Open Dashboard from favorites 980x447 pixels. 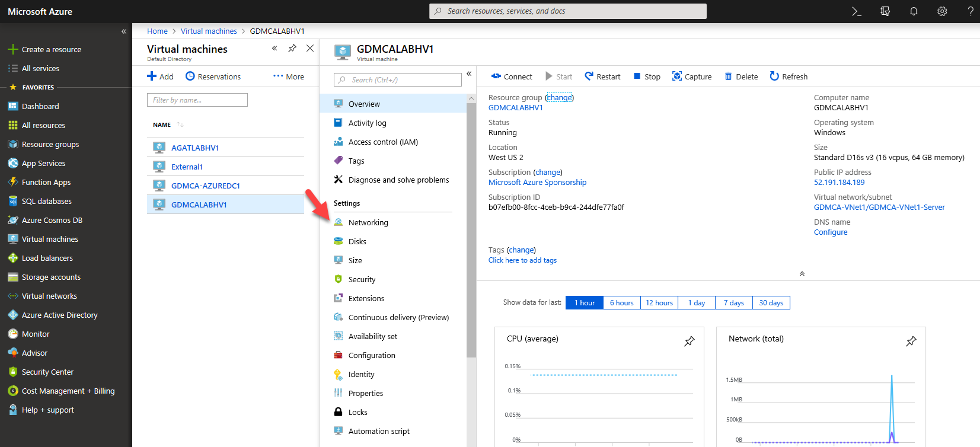click(40, 107)
